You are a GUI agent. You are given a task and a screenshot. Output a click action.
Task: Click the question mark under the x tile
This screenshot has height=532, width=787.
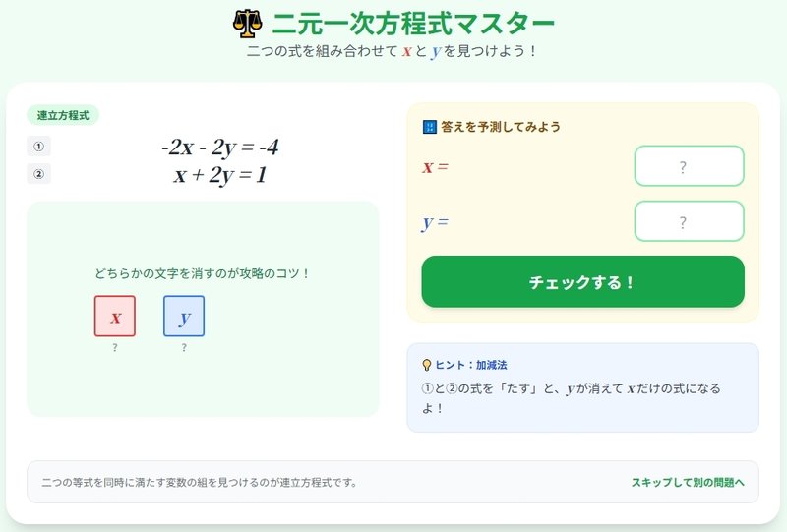pos(115,347)
